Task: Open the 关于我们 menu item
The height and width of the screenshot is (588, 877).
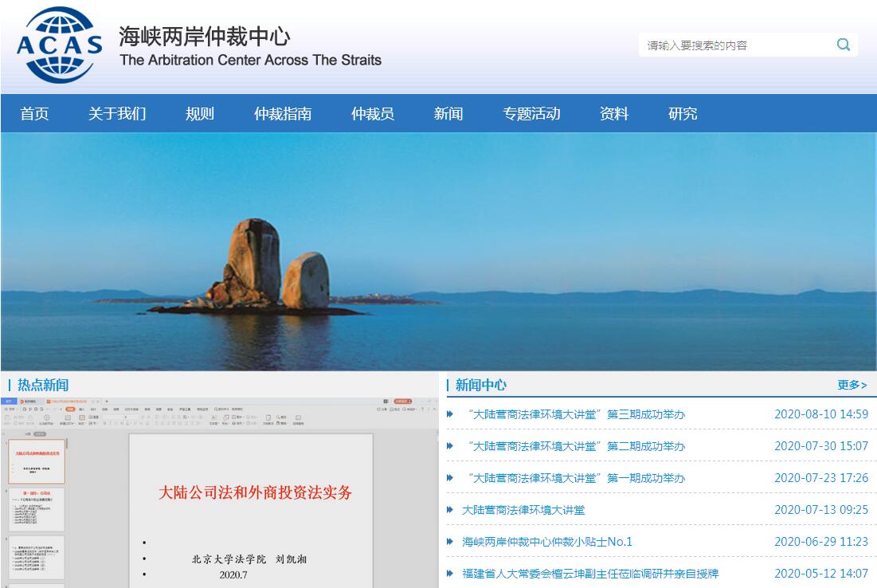Action: [x=117, y=114]
